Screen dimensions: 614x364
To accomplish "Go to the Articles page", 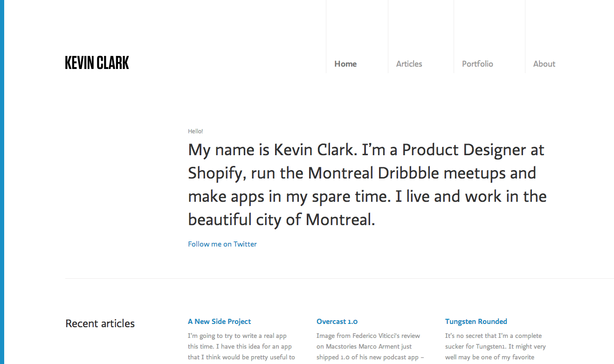I will click(x=409, y=64).
